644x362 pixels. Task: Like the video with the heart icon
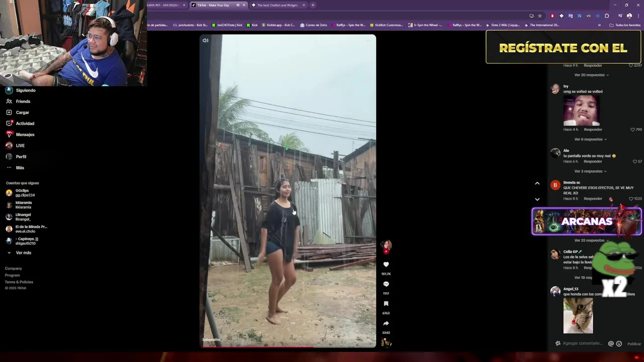coord(386,264)
